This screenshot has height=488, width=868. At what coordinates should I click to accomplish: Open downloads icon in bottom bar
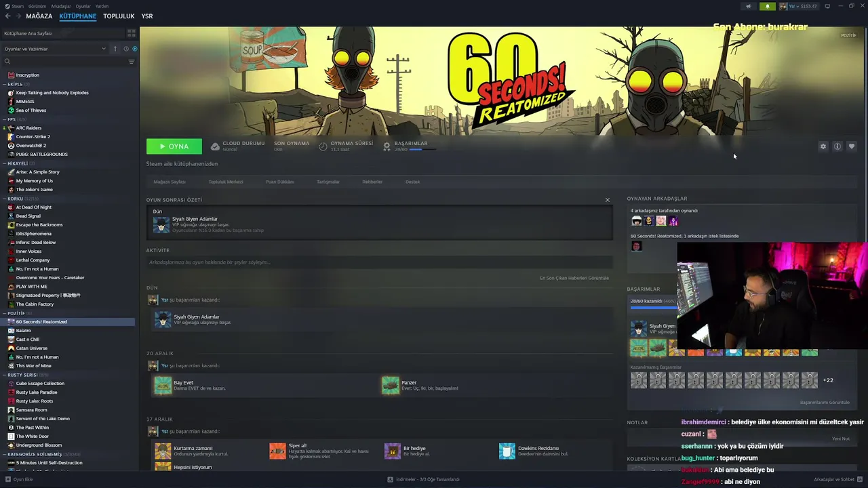[391, 479]
